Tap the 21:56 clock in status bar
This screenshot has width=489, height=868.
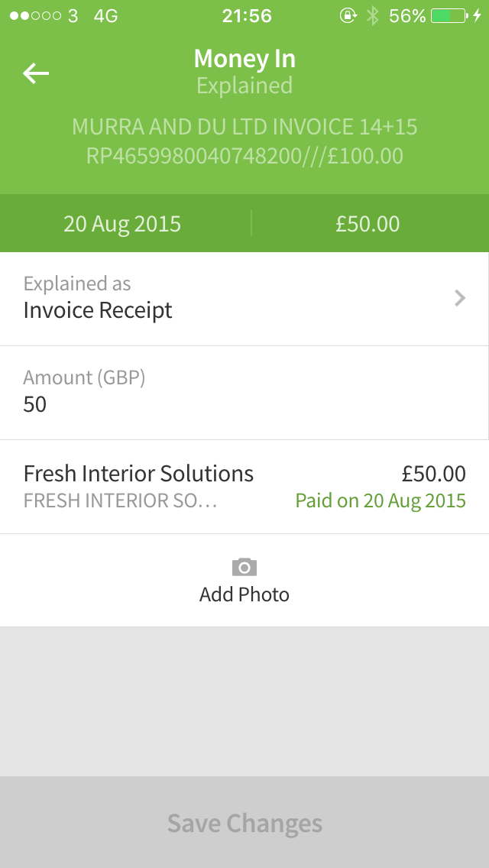247,15
